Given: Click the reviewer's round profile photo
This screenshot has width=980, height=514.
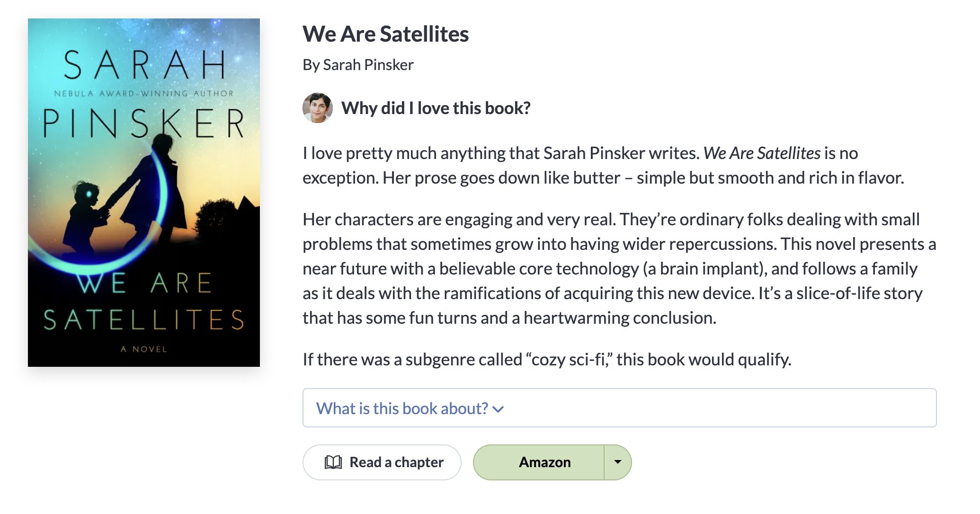Looking at the screenshot, I should pos(317,108).
